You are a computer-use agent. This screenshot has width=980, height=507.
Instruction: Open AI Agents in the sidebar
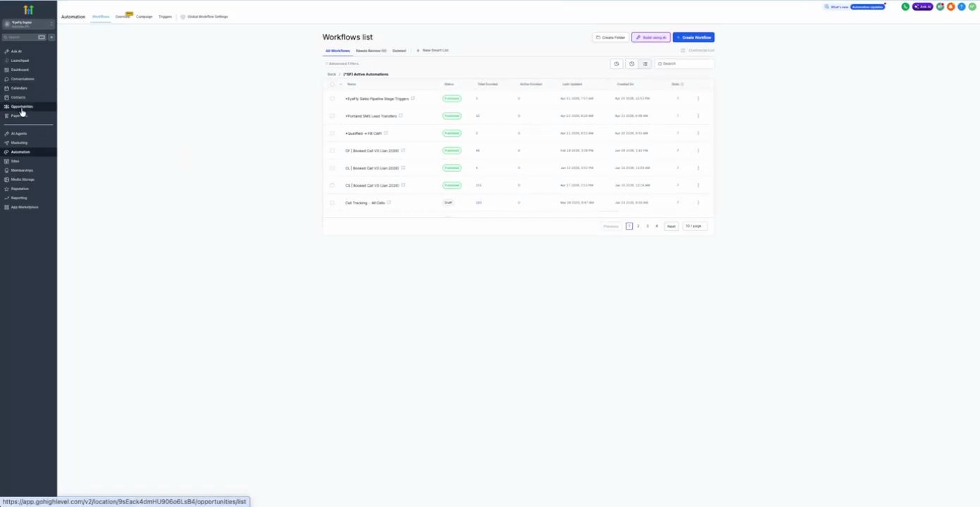(18, 134)
